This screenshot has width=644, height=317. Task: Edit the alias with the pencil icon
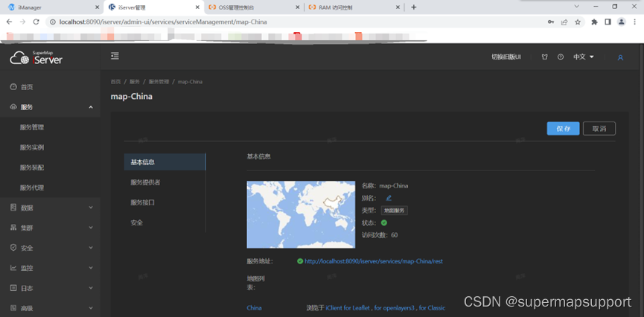(389, 198)
